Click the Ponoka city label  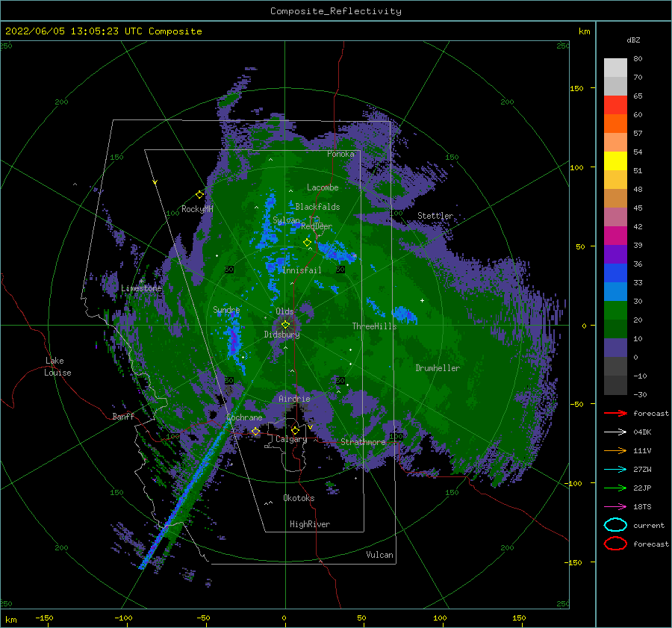pos(340,154)
